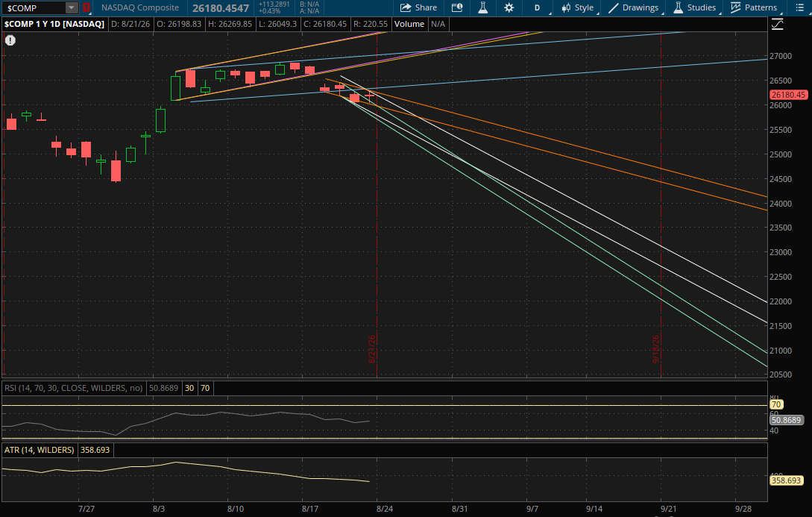
Task: Click the 50.8689 bubble on RSI axis
Action: click(787, 420)
